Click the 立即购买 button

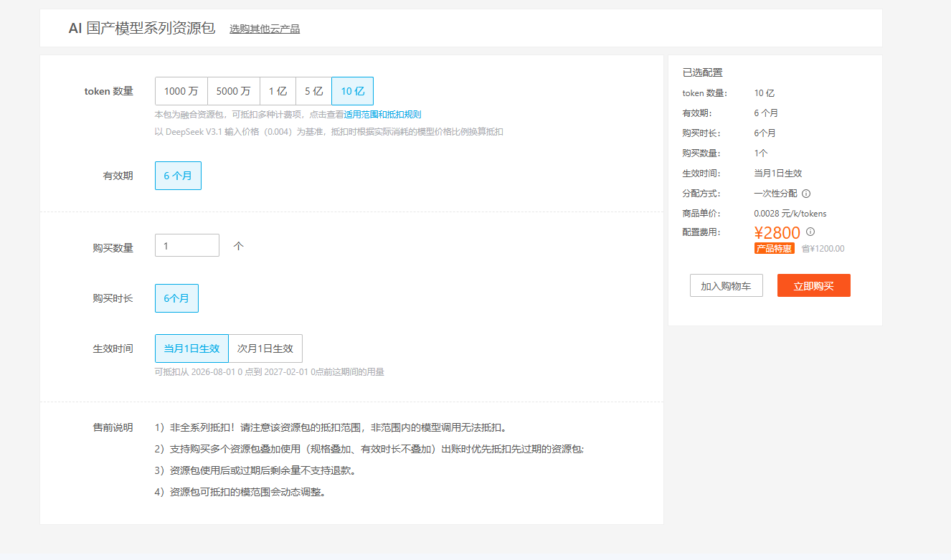pos(814,285)
